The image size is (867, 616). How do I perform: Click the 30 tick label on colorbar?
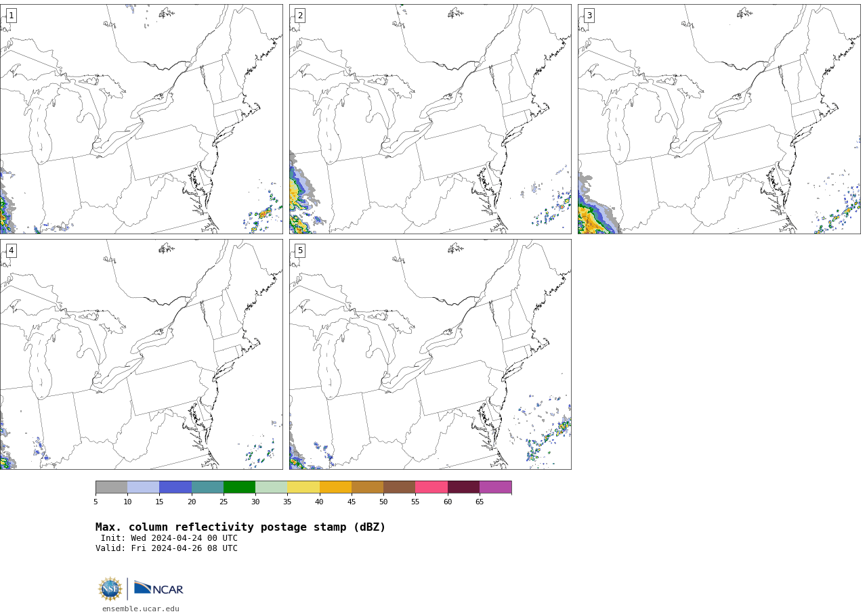[x=255, y=502]
